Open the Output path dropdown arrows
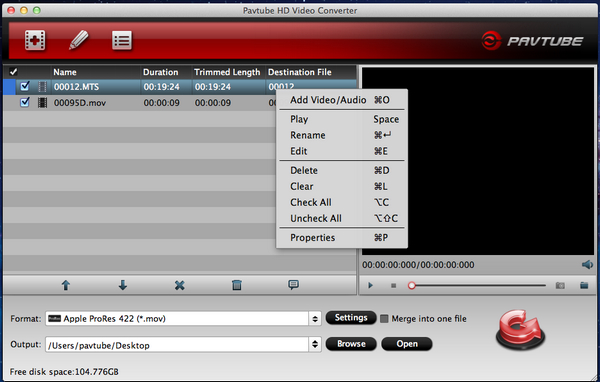Viewport: 600px width, 382px height. [x=315, y=344]
